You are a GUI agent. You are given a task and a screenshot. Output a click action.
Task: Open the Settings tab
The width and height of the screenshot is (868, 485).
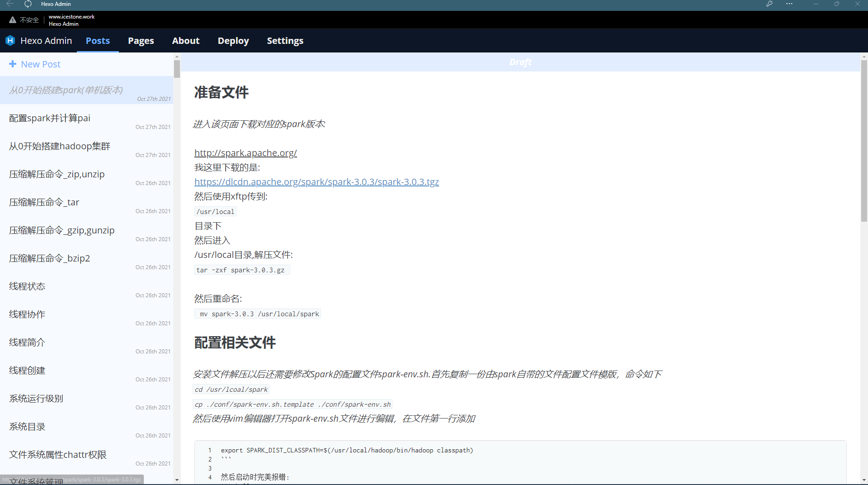point(285,41)
